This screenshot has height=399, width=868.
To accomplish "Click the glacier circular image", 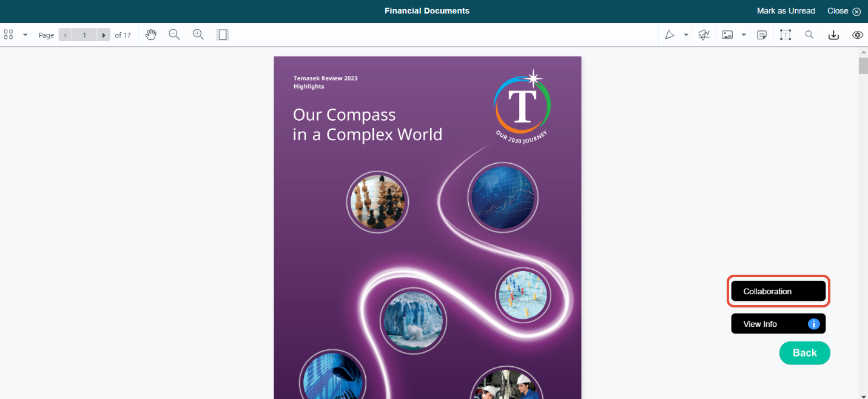I will 413,320.
